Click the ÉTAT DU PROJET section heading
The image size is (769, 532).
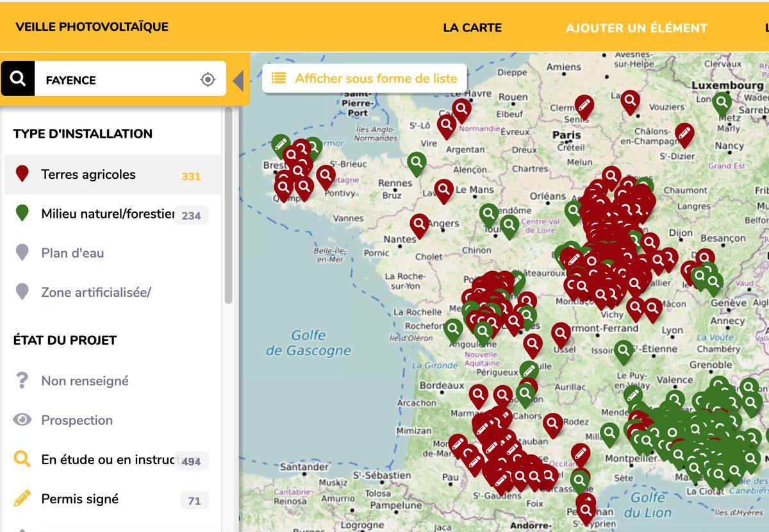(x=65, y=340)
